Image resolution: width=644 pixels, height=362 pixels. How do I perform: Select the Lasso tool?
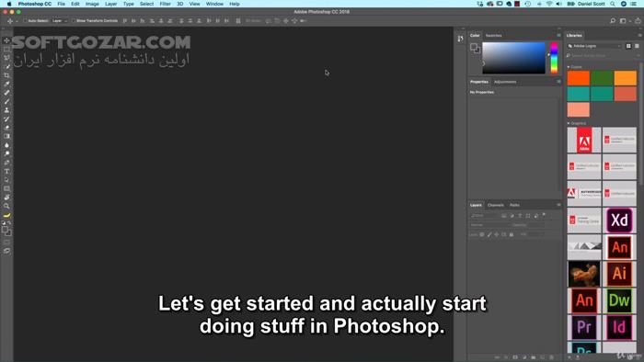pyautogui.click(x=6, y=58)
